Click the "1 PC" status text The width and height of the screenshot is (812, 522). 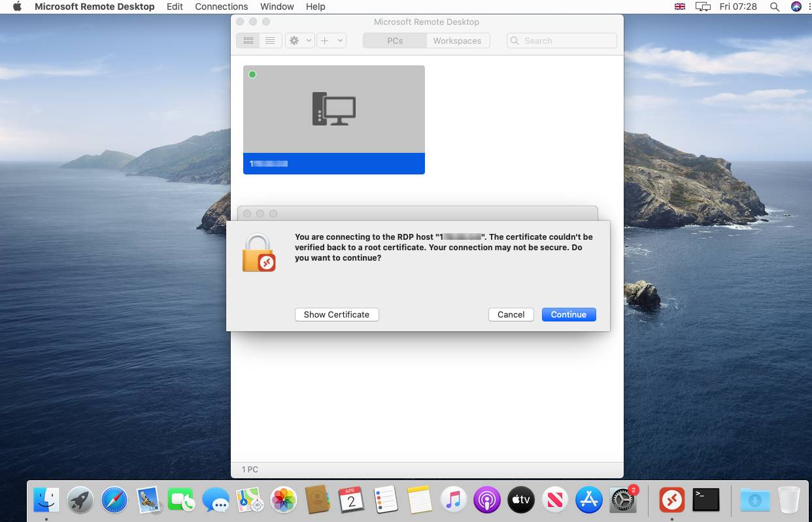coord(250,470)
